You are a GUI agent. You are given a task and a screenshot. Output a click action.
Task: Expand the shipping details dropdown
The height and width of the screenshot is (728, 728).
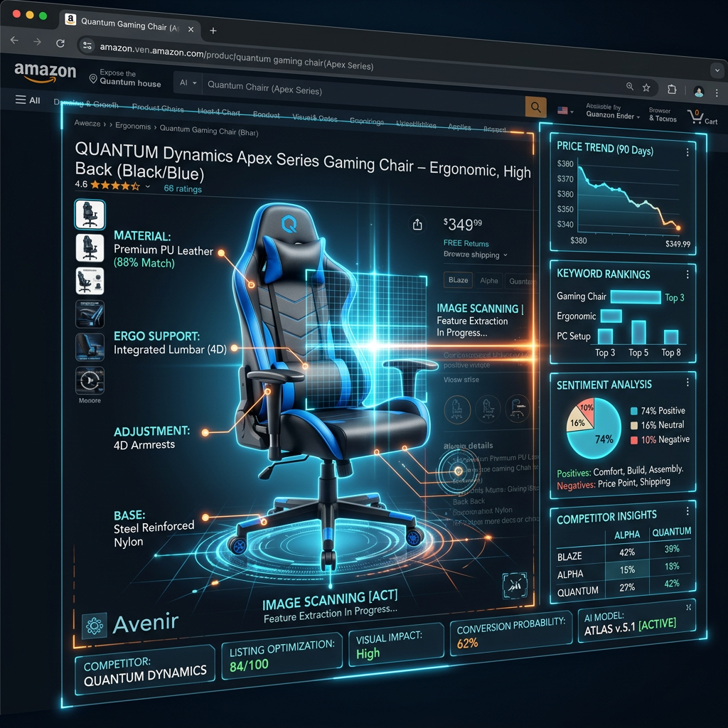coord(476,255)
